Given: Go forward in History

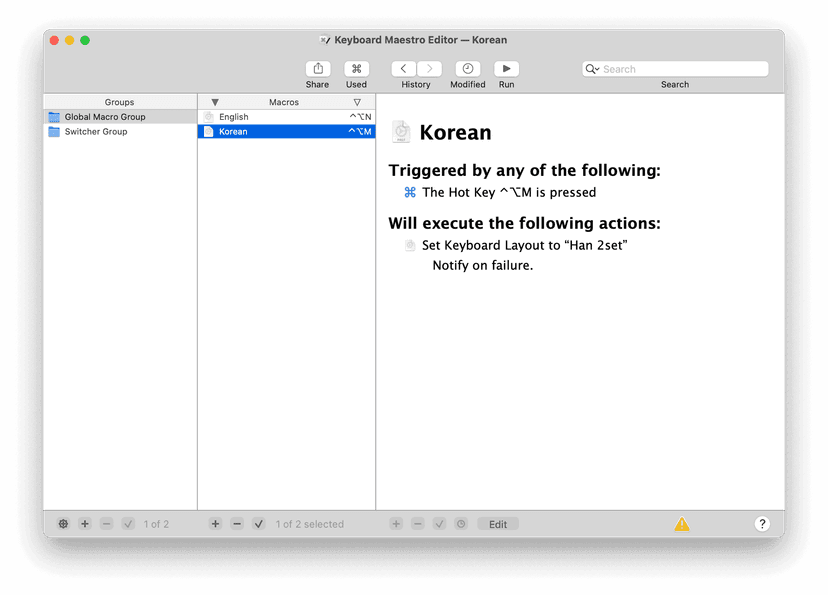Looking at the screenshot, I should pyautogui.click(x=429, y=69).
